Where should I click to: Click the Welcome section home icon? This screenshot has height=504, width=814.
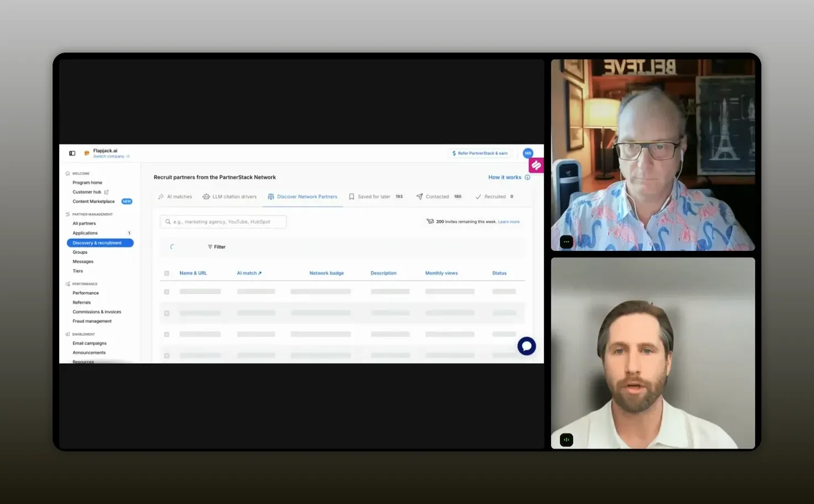coord(68,173)
